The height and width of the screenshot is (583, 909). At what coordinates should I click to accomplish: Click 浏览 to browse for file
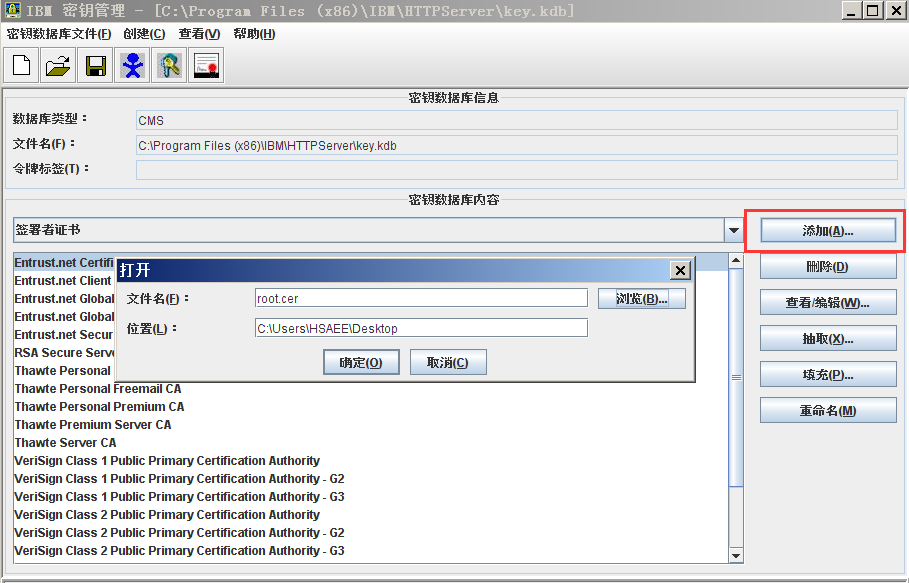[x=641, y=299]
